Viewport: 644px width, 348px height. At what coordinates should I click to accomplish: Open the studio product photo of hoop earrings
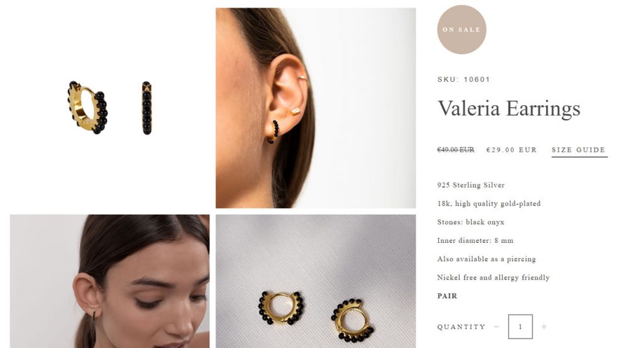(109, 108)
